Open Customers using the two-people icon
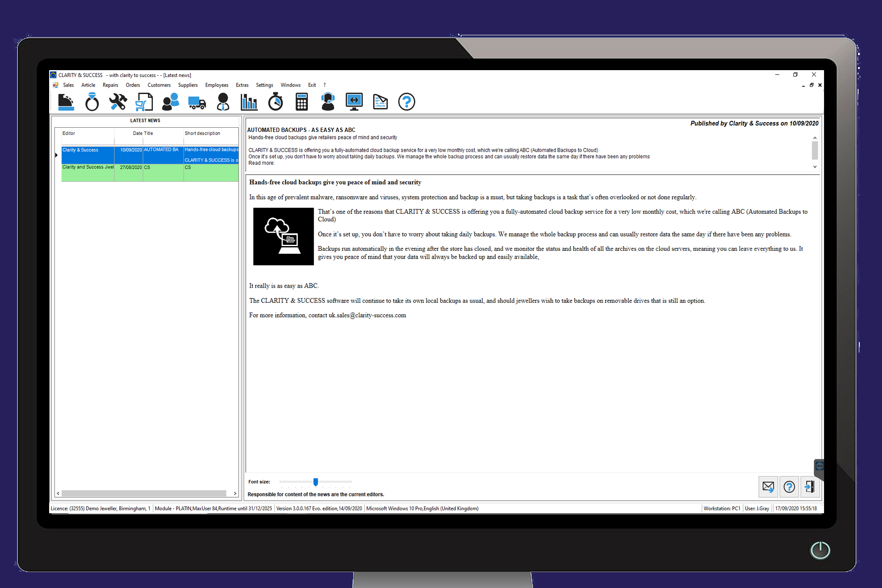 [x=170, y=102]
